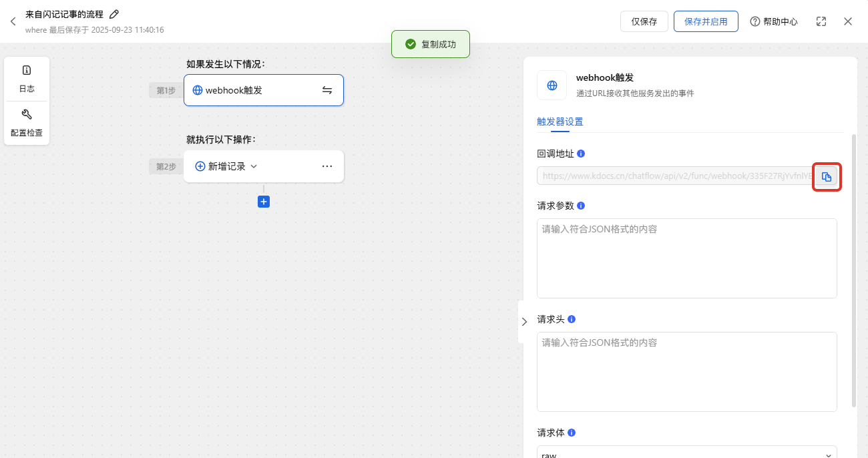868x458 pixels.
Task: Add a new step with the plus icon
Action: click(263, 201)
